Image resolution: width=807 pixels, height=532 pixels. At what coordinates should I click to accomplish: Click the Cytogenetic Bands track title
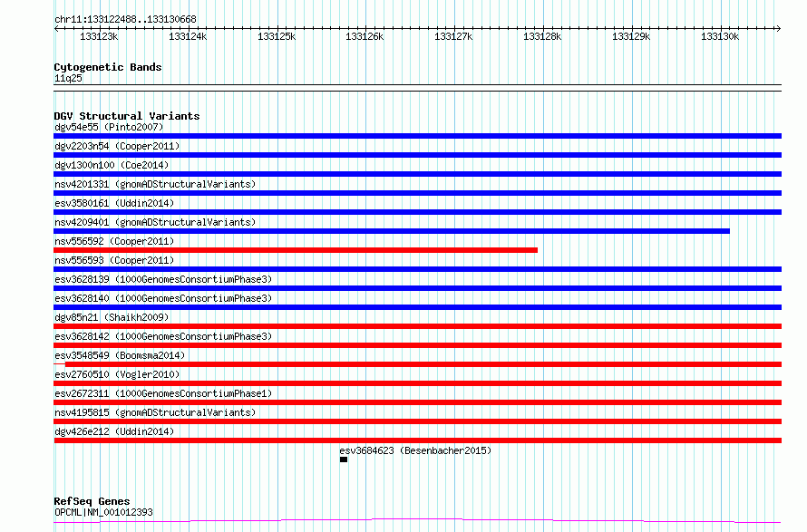[108, 67]
